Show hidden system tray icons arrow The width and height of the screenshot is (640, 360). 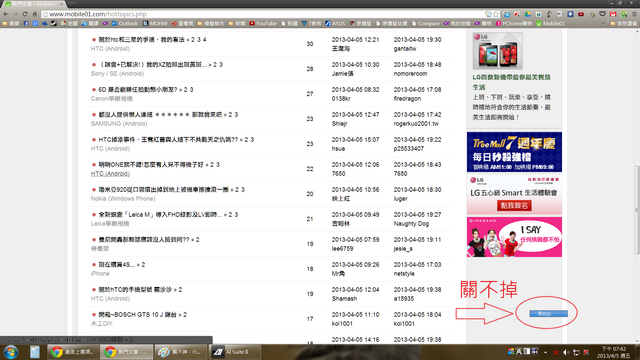pos(545,352)
